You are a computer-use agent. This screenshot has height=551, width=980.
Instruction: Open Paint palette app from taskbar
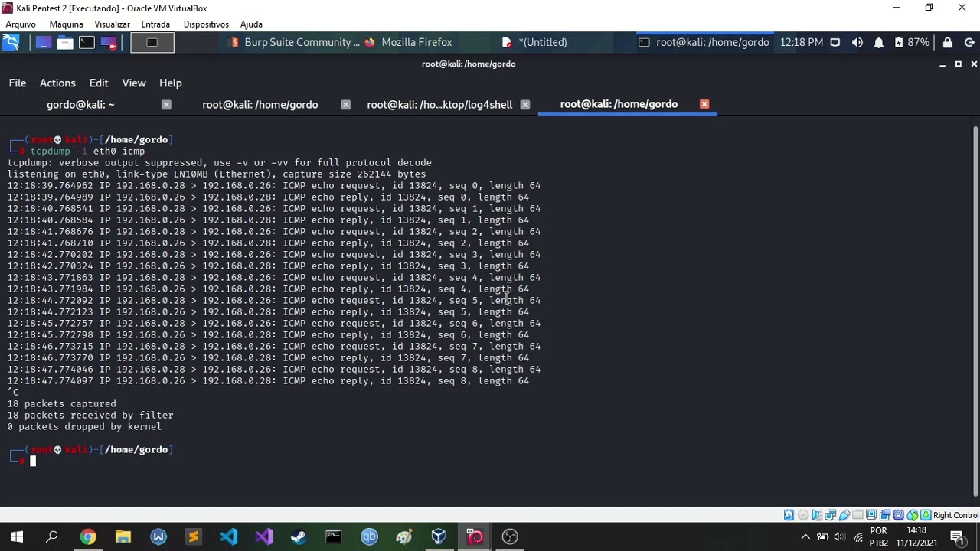pos(404,537)
